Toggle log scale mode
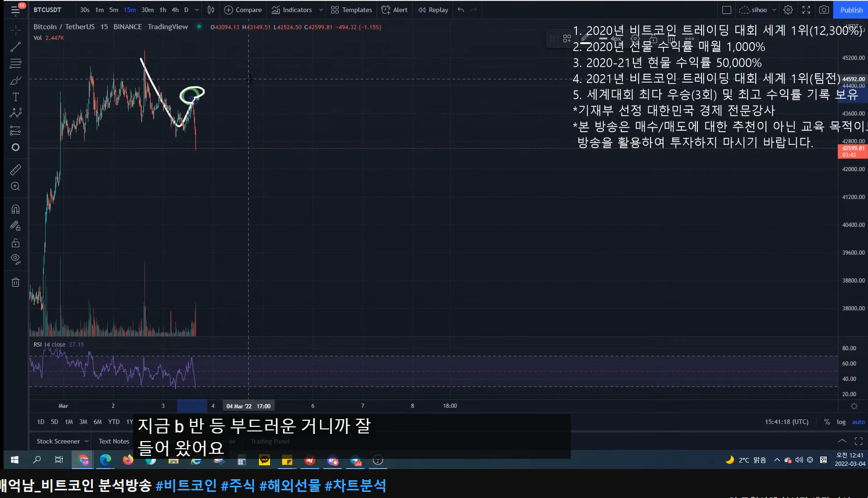 pyautogui.click(x=841, y=422)
